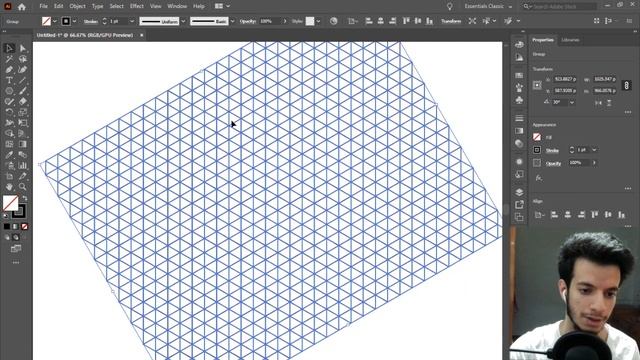Open the Window menu
The height and width of the screenshot is (360, 640).
click(x=177, y=6)
